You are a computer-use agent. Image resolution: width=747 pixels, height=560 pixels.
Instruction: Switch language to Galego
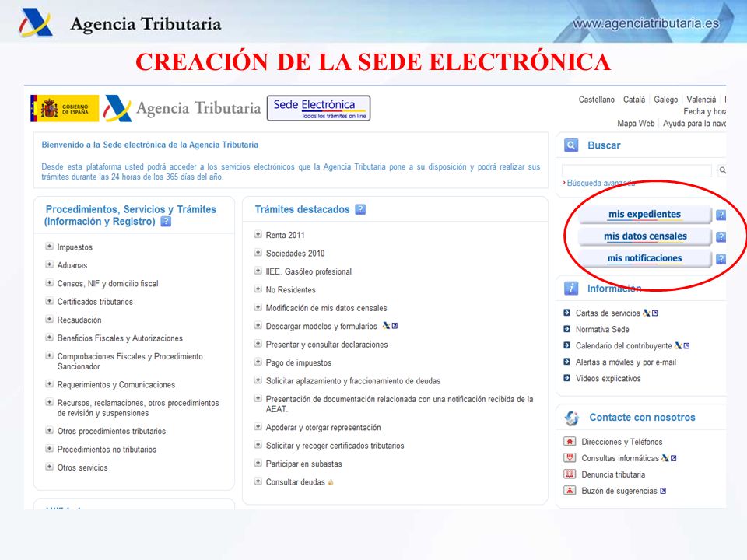(665, 100)
